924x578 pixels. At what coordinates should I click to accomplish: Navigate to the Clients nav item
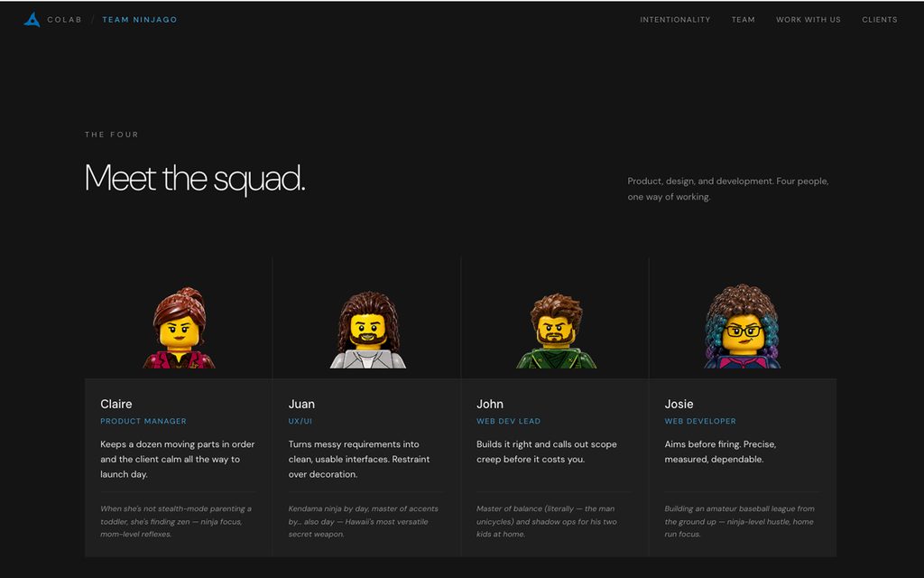879,20
